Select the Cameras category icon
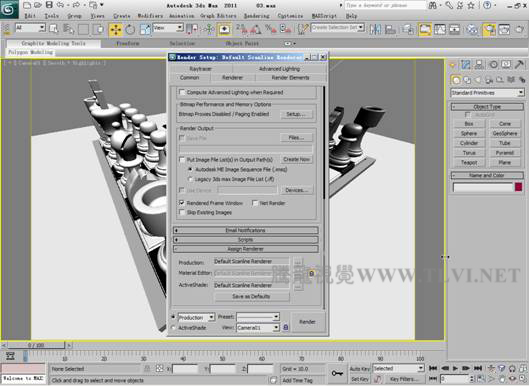The width and height of the screenshot is (529, 386). 489,80
